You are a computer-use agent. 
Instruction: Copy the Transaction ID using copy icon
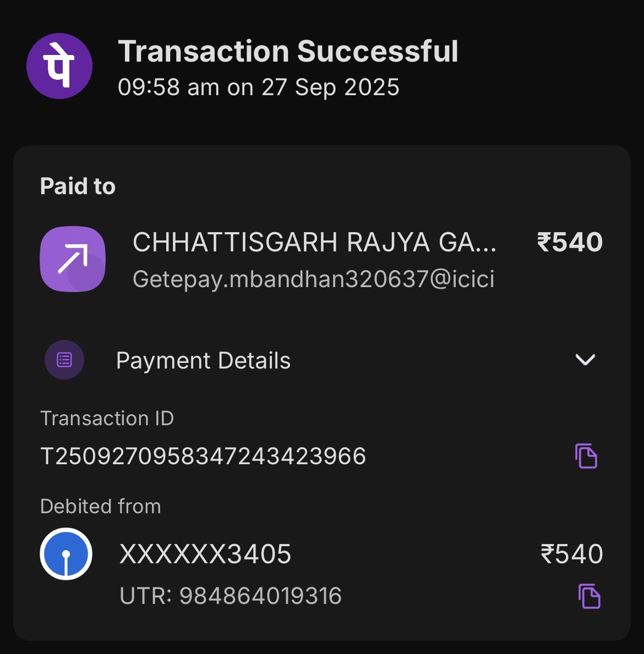pos(586,456)
